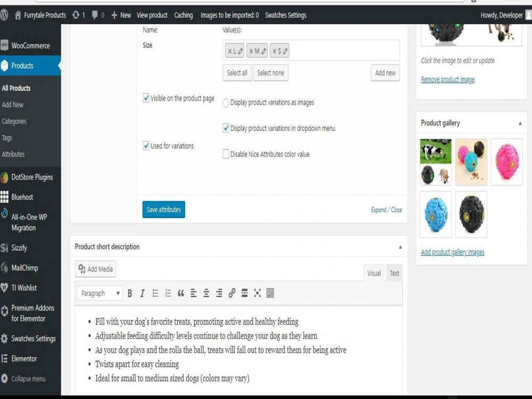Image resolution: width=532 pixels, height=399 pixels.
Task: Click the Expand / Close link
Action: (386, 210)
